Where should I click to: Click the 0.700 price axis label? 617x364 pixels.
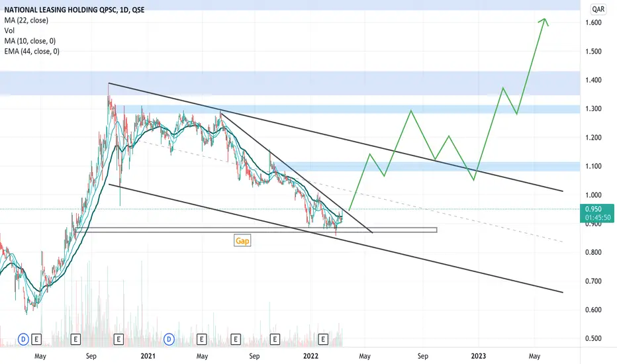593,281
